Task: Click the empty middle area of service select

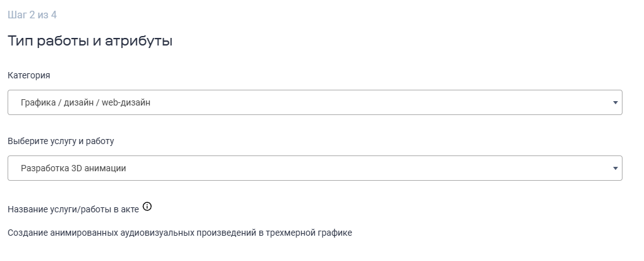Action: point(379,168)
